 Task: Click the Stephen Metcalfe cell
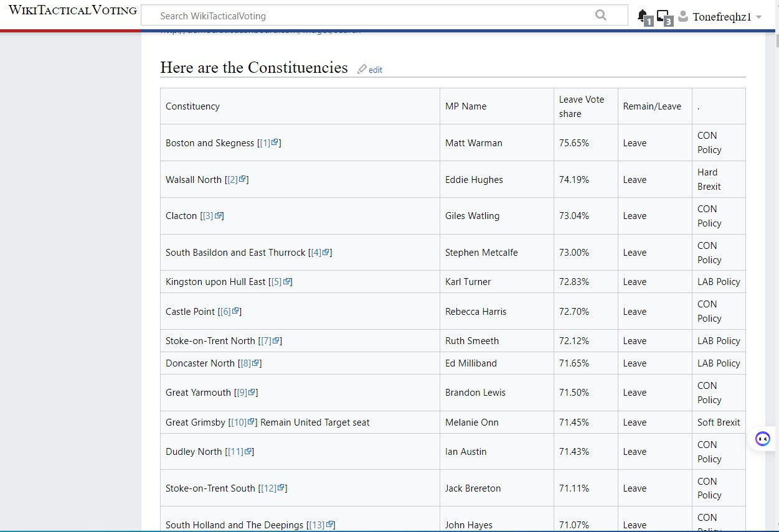coord(497,253)
